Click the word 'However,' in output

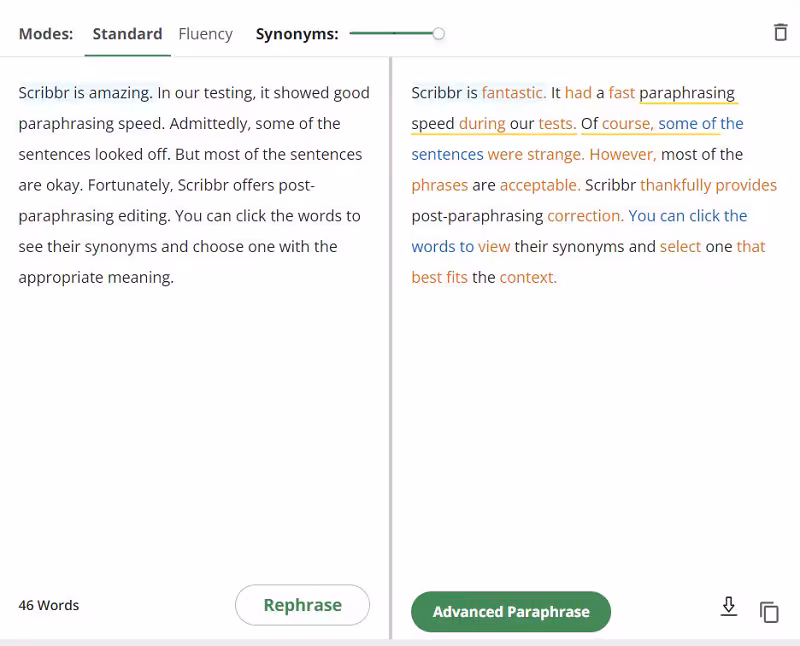pos(622,155)
